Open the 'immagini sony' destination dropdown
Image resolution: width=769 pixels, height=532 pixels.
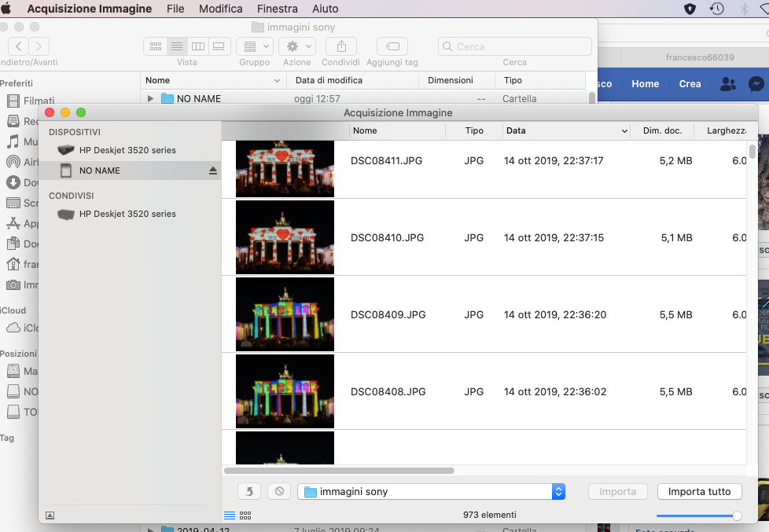pyautogui.click(x=432, y=492)
